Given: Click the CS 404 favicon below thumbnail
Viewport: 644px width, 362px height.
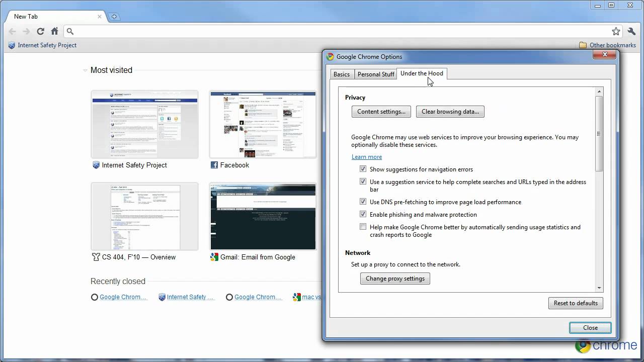Looking at the screenshot, I should pyautogui.click(x=96, y=257).
